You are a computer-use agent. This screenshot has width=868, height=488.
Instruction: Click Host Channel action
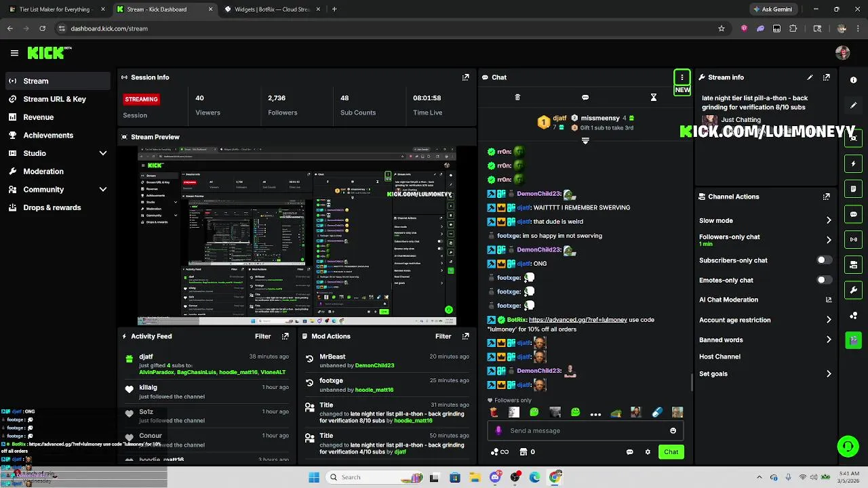click(x=719, y=357)
